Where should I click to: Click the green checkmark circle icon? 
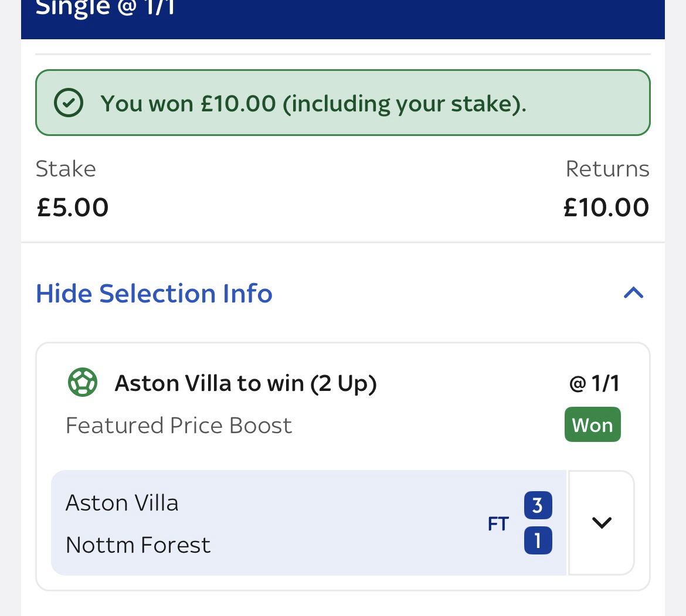coord(69,104)
